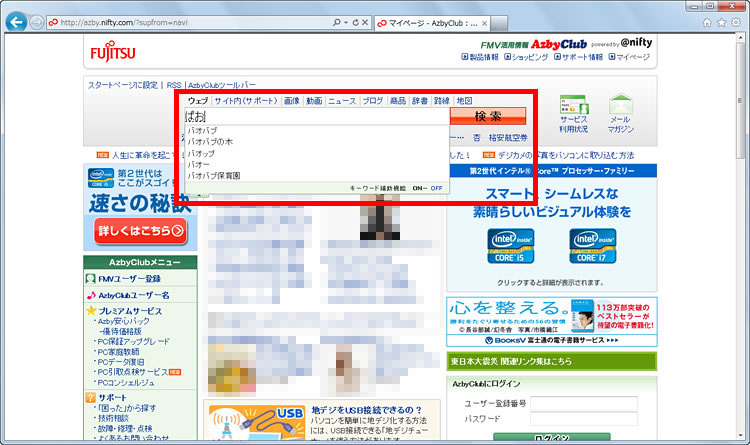This screenshot has height=445, width=750.
Task: Switch to the 画像 search tab
Action: pyautogui.click(x=291, y=100)
